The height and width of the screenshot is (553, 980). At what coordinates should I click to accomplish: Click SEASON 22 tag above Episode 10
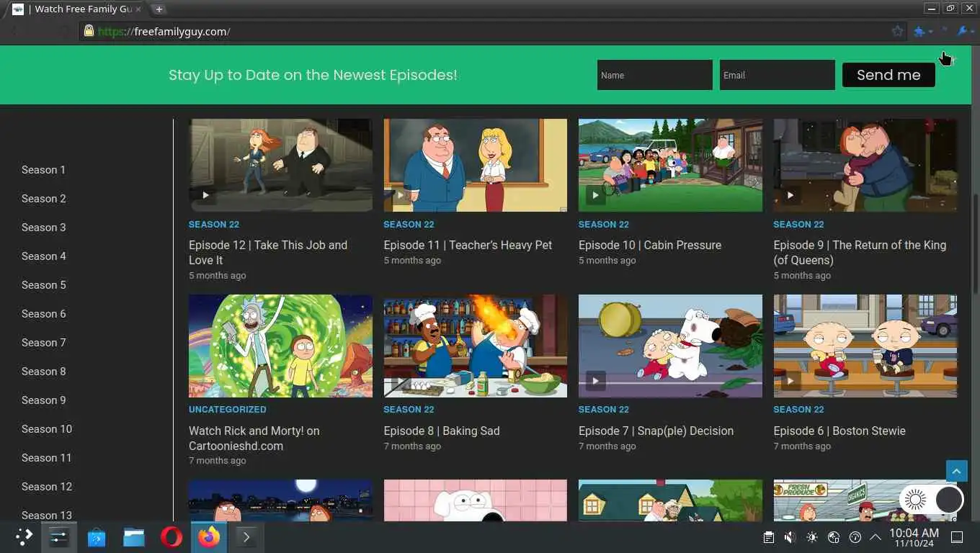click(604, 224)
